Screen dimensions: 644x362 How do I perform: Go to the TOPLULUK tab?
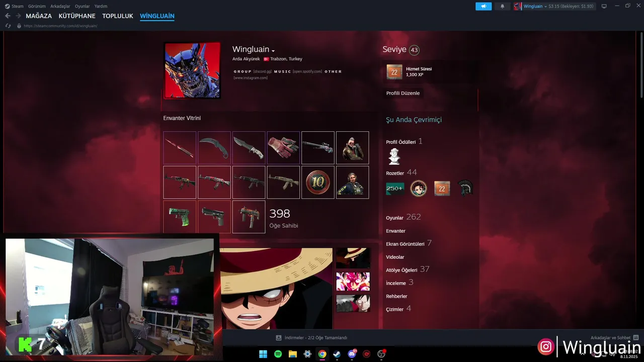[x=118, y=16]
